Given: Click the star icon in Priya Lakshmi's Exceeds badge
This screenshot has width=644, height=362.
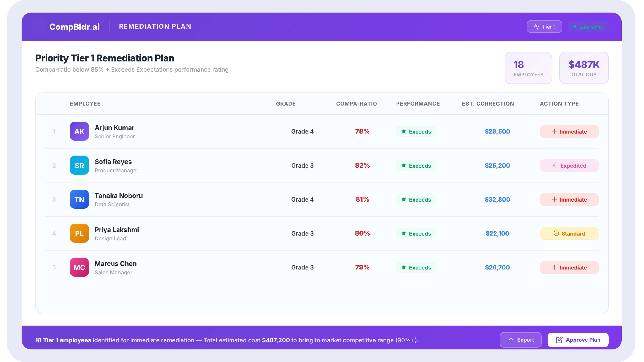Looking at the screenshot, I should coord(404,233).
